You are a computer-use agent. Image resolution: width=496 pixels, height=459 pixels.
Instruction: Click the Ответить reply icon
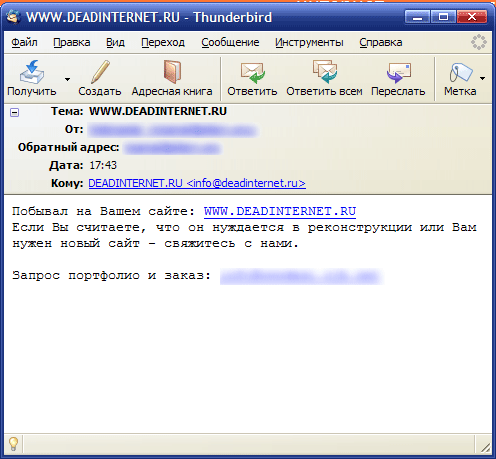(252, 72)
